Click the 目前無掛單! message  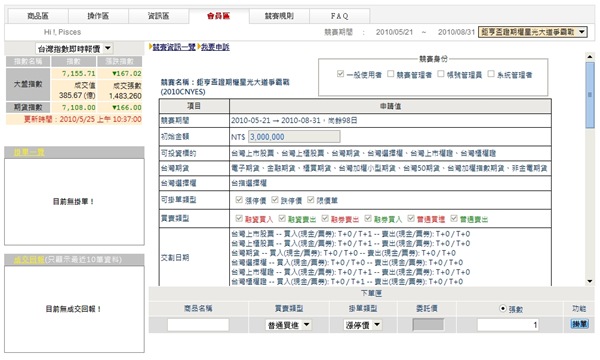click(73, 201)
